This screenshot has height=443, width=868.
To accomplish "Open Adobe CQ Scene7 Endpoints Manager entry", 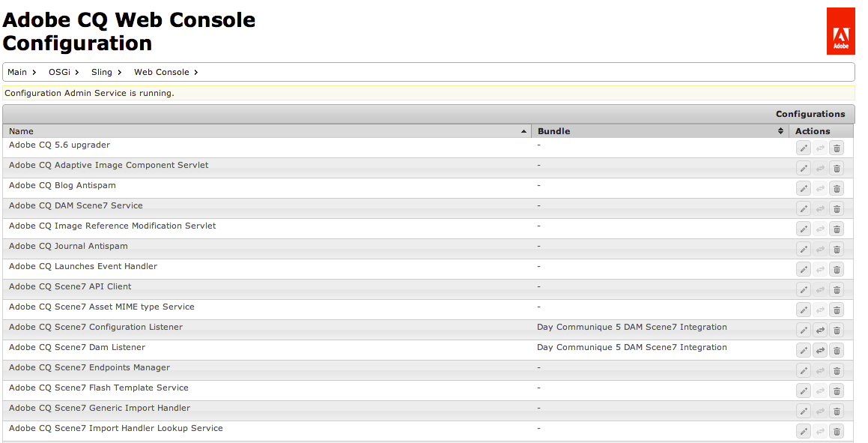I will tap(89, 368).
